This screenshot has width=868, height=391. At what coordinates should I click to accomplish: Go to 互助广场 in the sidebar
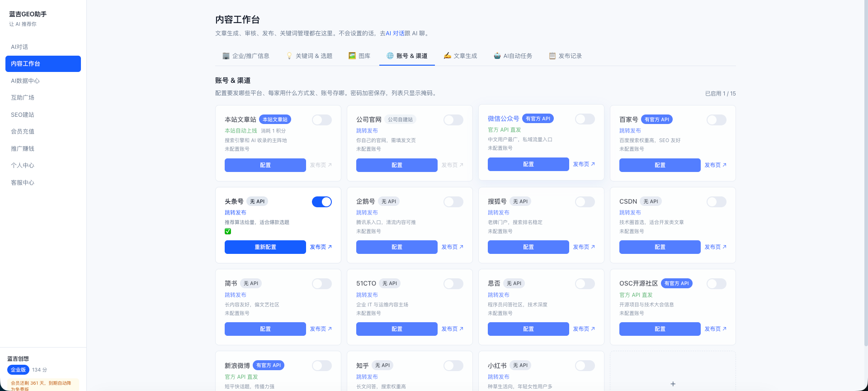coord(43,97)
